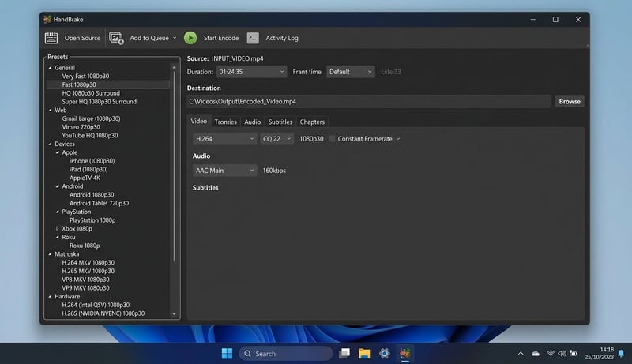Open the Default dropdown next to Frant time
The image size is (632, 364).
[x=351, y=72]
